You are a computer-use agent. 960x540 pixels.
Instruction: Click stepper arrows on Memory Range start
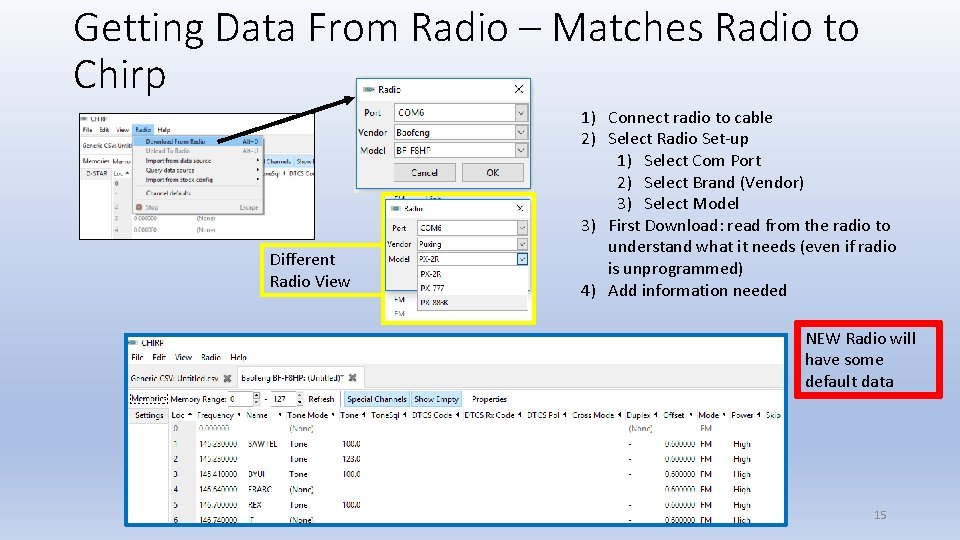[x=257, y=399]
